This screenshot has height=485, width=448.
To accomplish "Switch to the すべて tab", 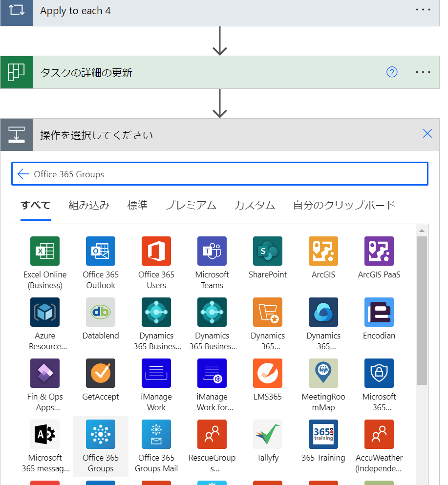I will click(x=36, y=205).
